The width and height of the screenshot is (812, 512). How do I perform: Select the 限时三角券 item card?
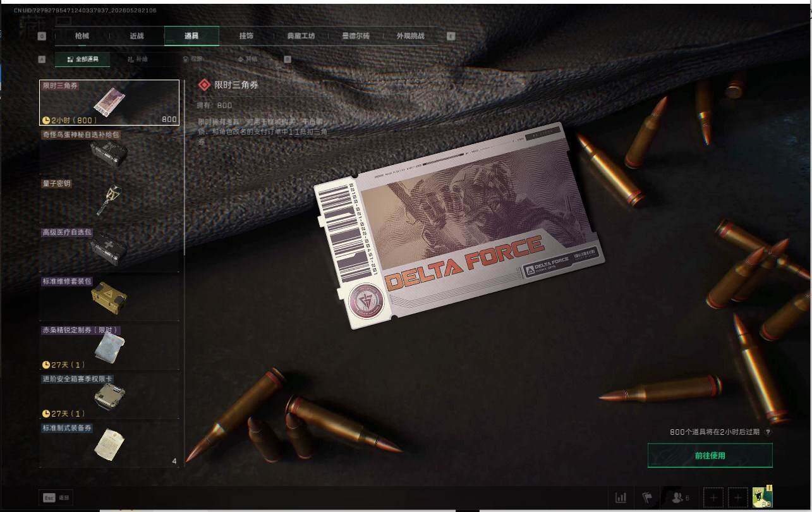[109, 102]
